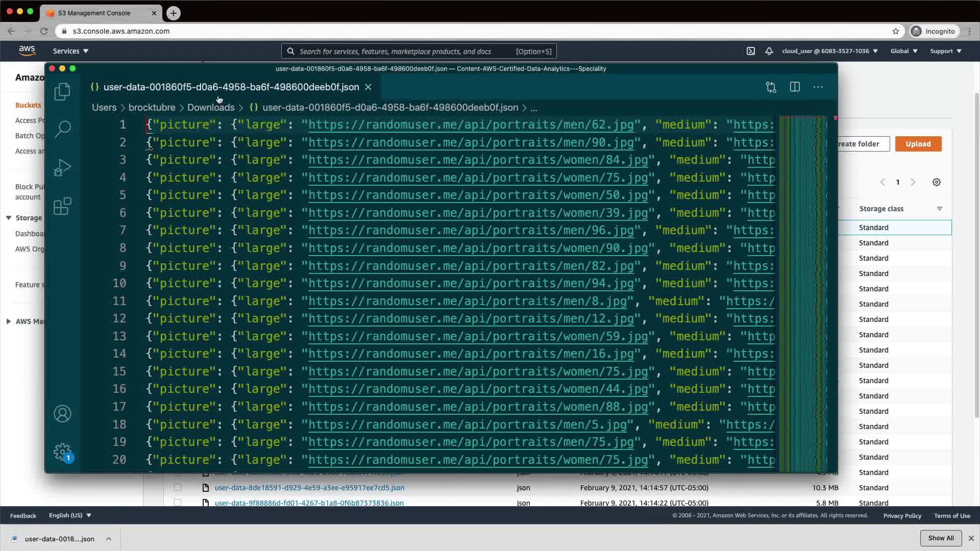980x551 pixels.
Task: Open the Search view in activity bar
Action: pyautogui.click(x=62, y=129)
